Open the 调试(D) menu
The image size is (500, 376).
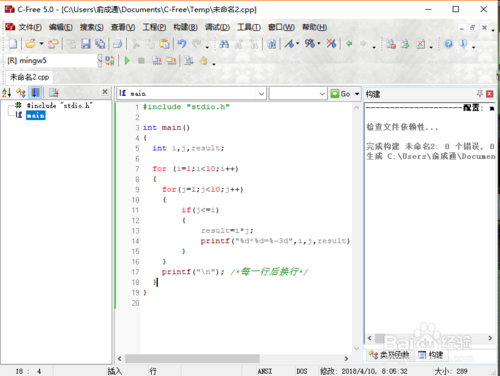click(217, 27)
